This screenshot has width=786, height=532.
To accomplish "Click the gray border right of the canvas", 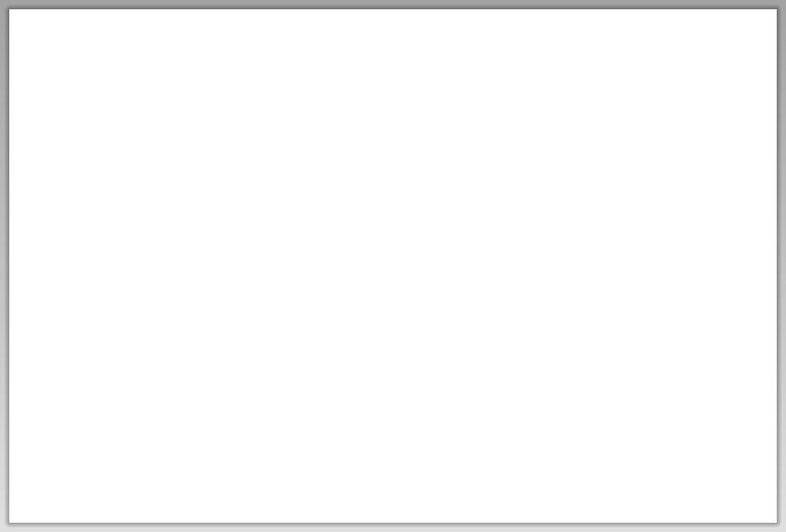I will point(782,266).
